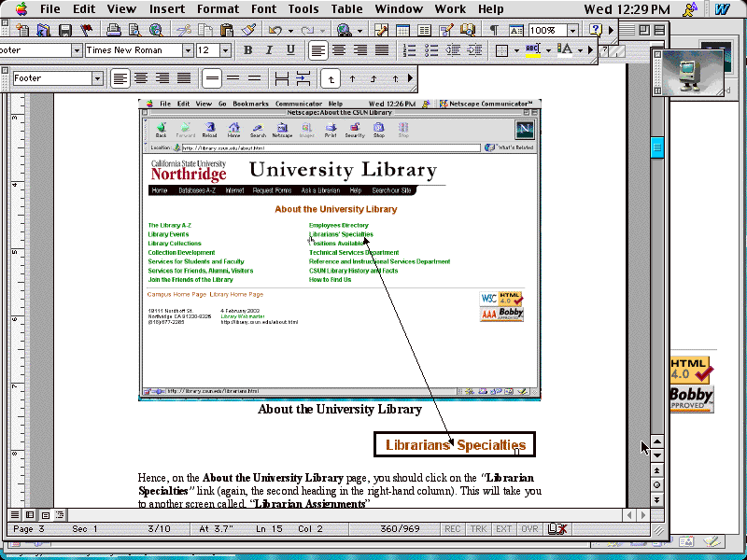This screenshot has width=747, height=560.
Task: Click the red Flag for Follow Up icon
Action: point(86,31)
